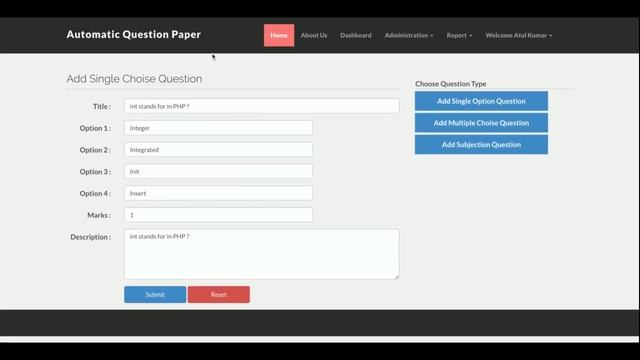
Task: Choose Add Single Option Question
Action: 481,101
